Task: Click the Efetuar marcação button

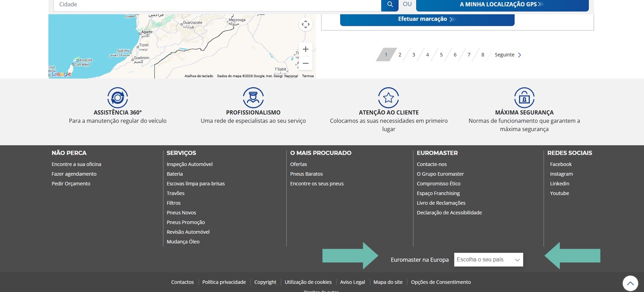Action: pos(427,19)
